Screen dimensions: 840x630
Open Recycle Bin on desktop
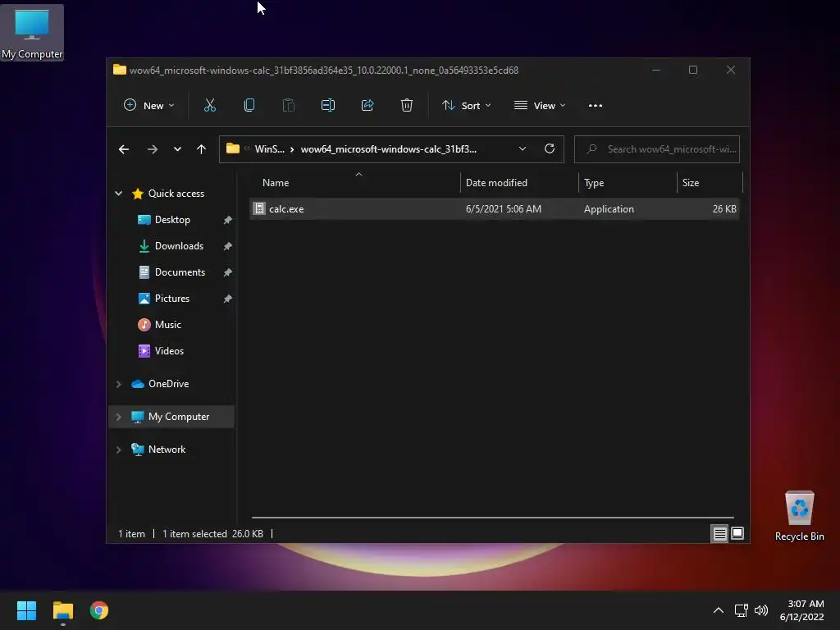pos(799,516)
